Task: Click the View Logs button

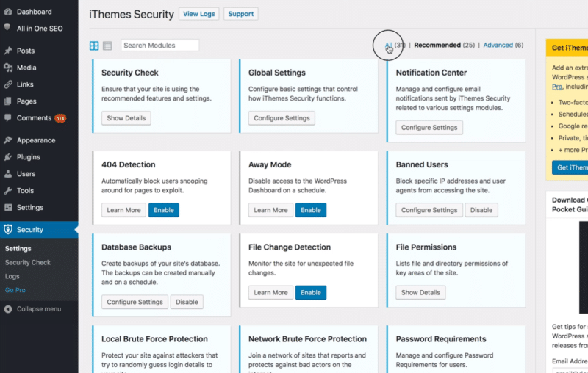Action: tap(198, 14)
